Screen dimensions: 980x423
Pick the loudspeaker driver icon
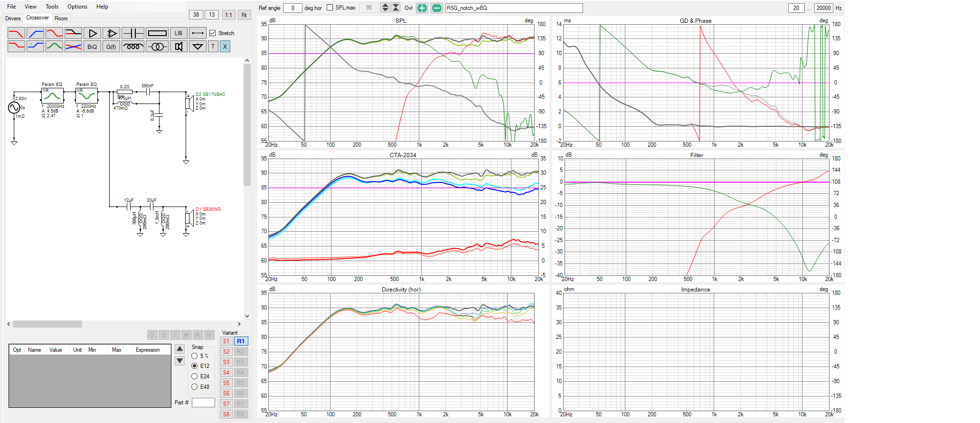(x=179, y=47)
